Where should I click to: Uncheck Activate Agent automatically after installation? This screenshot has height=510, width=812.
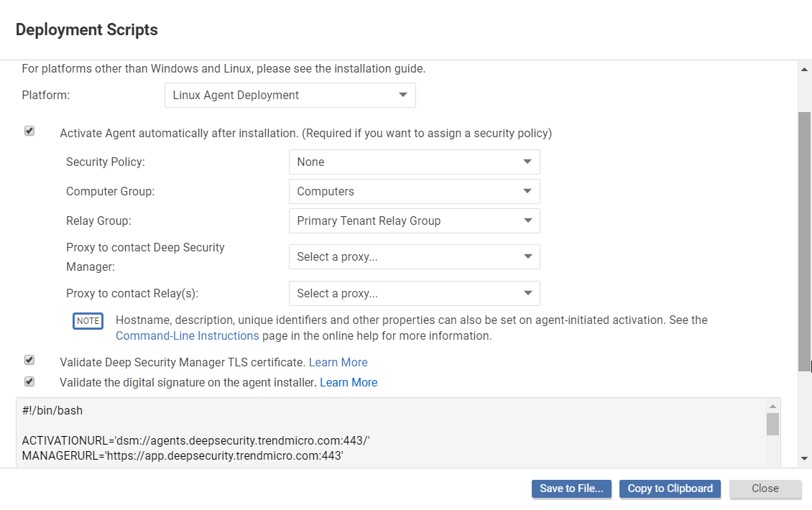coord(29,131)
